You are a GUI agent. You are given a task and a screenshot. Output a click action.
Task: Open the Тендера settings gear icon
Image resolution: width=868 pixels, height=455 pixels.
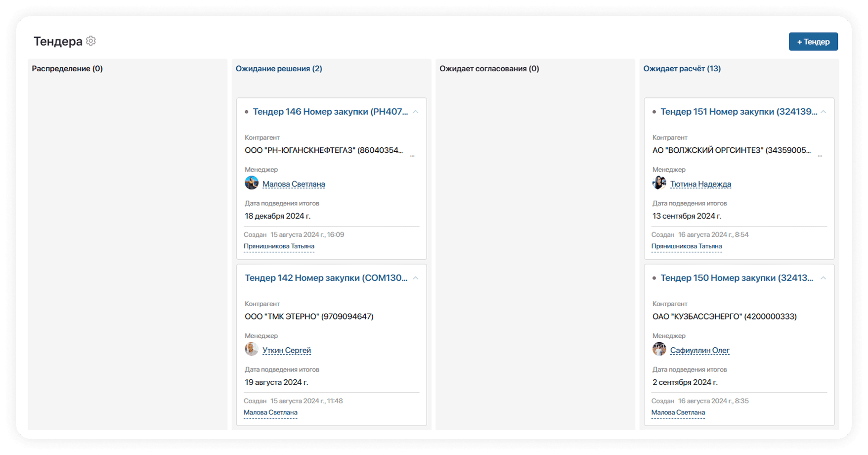tap(91, 41)
